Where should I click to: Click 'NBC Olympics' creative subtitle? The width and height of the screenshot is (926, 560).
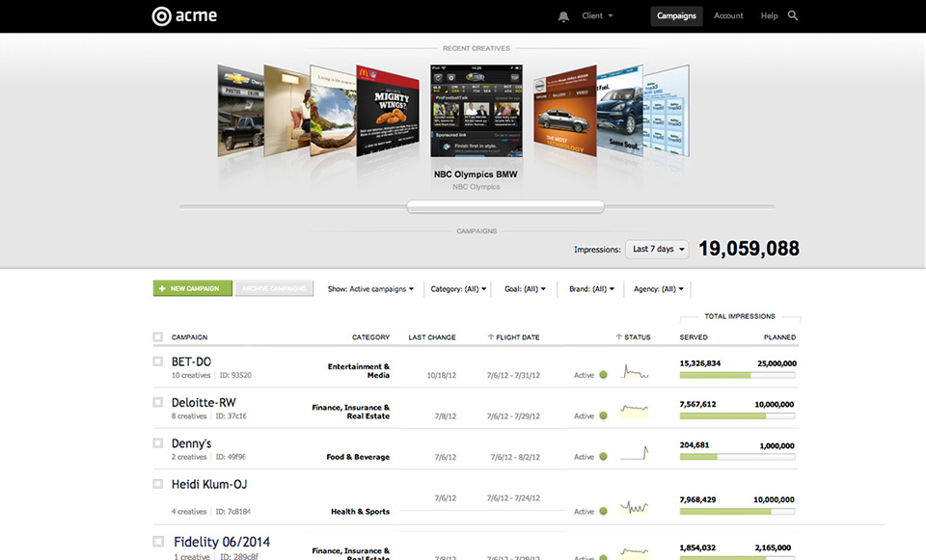point(476,187)
